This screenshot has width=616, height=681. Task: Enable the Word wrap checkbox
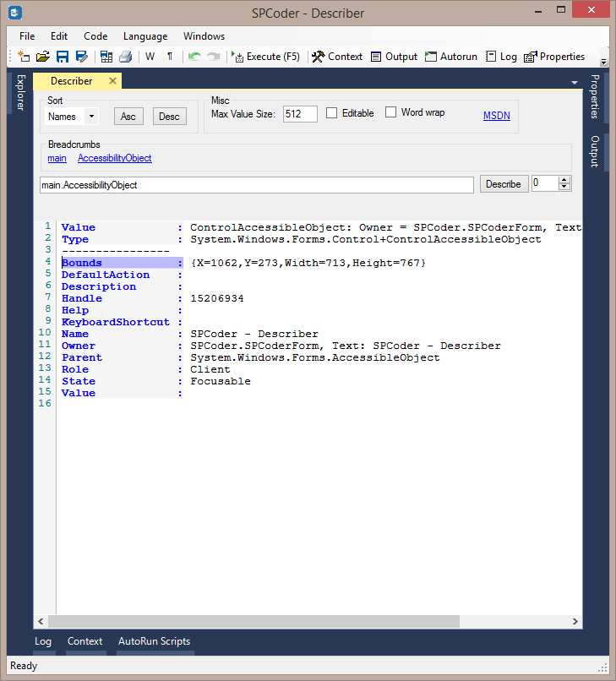click(390, 112)
